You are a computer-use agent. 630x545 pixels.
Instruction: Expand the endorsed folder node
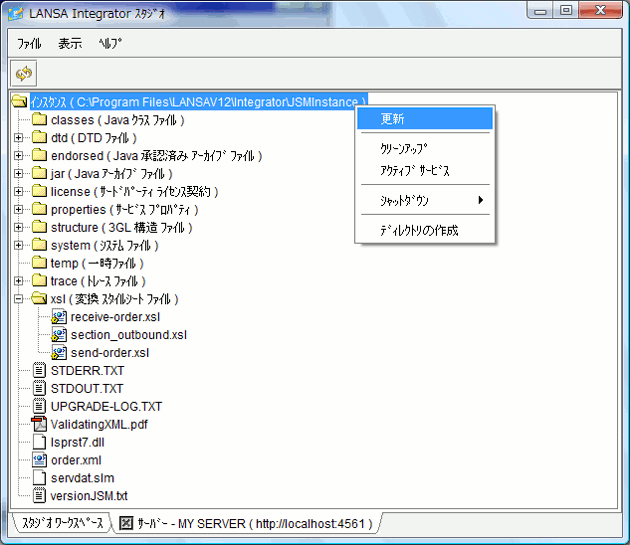tap(18, 155)
